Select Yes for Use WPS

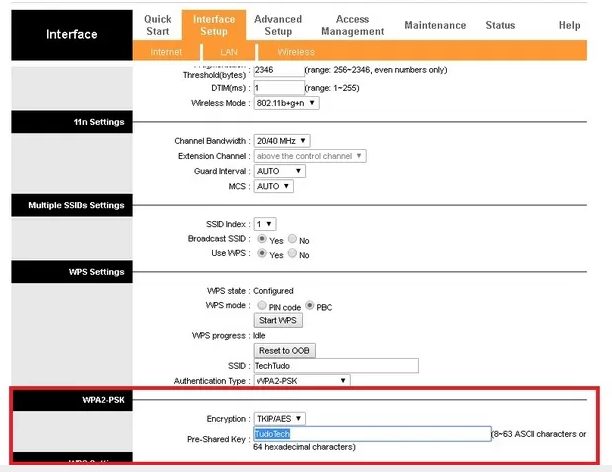[262, 253]
